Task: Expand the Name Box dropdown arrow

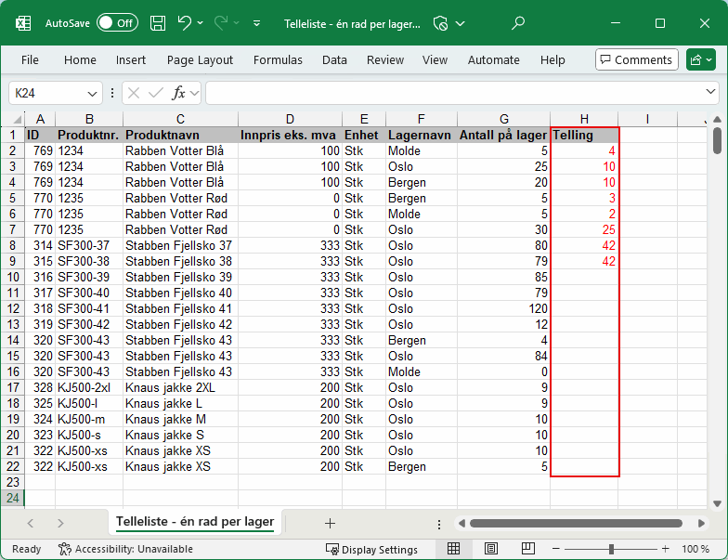Action: 93,93
